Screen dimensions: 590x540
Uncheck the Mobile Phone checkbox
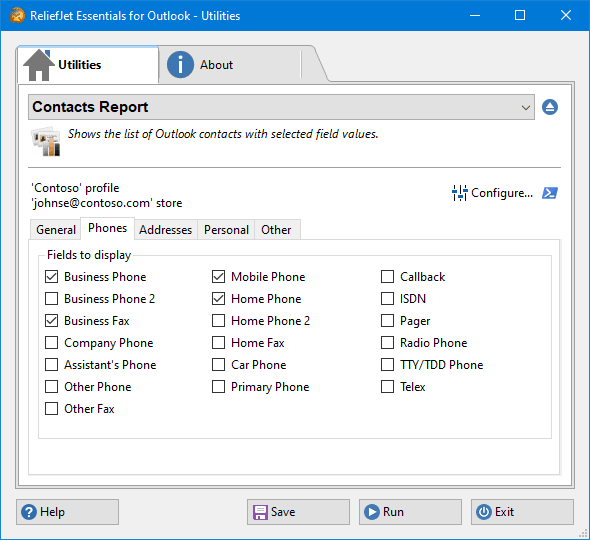click(x=219, y=277)
